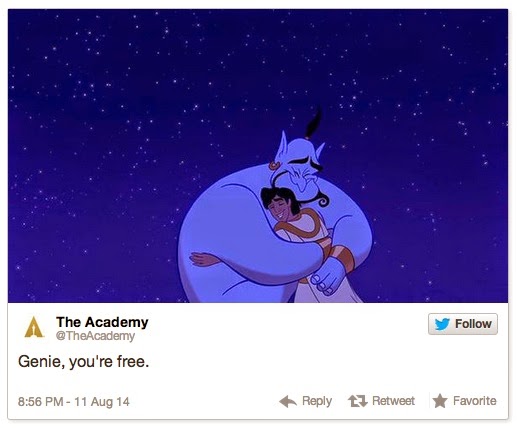The image size is (517, 428).
Task: Select the Favorite text label
Action: click(x=475, y=401)
